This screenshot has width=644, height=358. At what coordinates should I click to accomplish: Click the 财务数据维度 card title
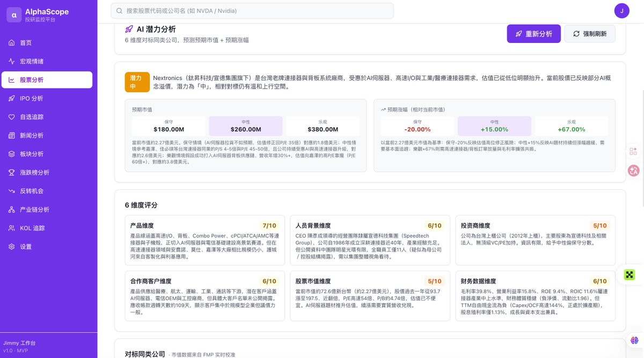pos(479,281)
